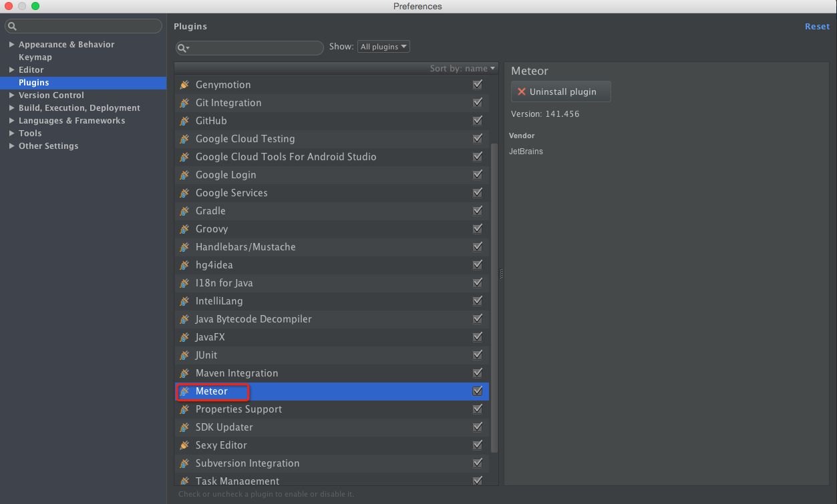Expand the Appearance & Behavior section arrow
837x504 pixels.
pyautogui.click(x=11, y=45)
